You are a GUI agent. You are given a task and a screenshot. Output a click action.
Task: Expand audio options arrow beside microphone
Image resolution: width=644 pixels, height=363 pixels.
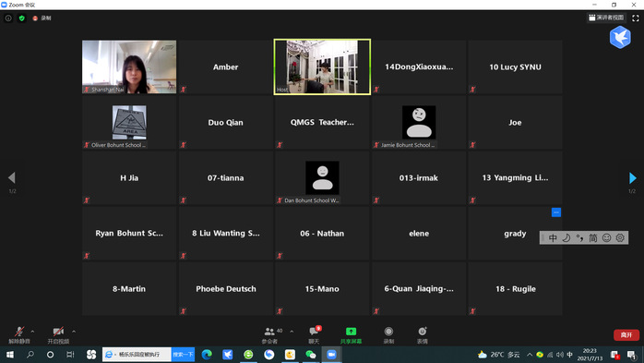click(32, 332)
